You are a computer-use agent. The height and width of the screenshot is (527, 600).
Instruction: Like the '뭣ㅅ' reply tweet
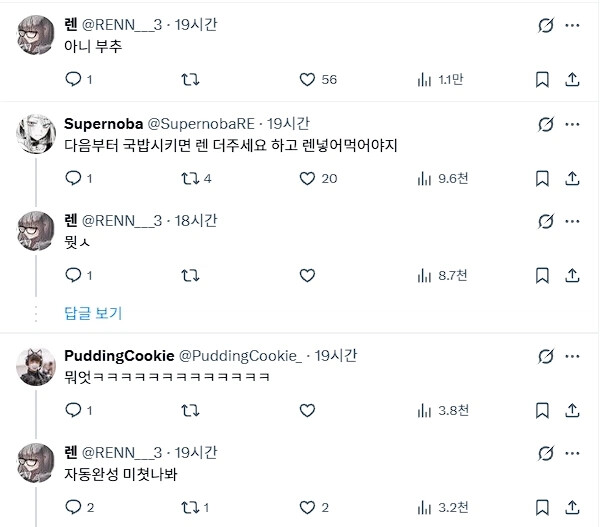click(x=307, y=276)
